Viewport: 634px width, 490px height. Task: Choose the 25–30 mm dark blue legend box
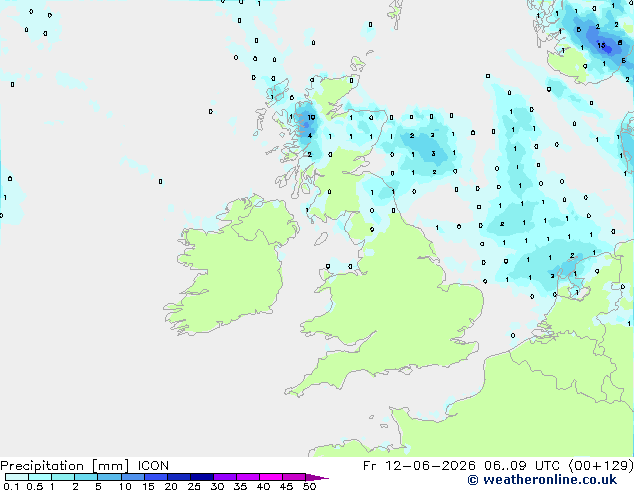(202, 477)
